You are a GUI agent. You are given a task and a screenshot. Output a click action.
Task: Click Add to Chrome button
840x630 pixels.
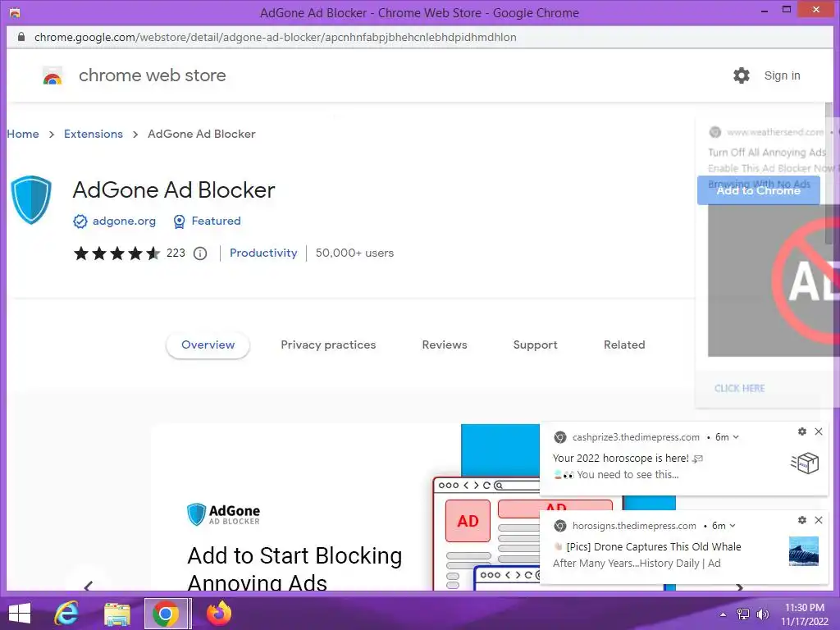[x=759, y=190]
